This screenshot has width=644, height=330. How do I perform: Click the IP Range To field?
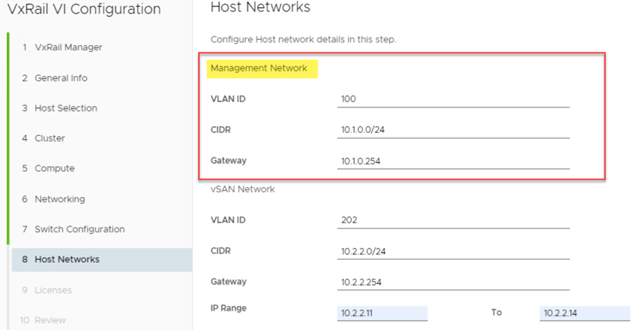(584, 313)
